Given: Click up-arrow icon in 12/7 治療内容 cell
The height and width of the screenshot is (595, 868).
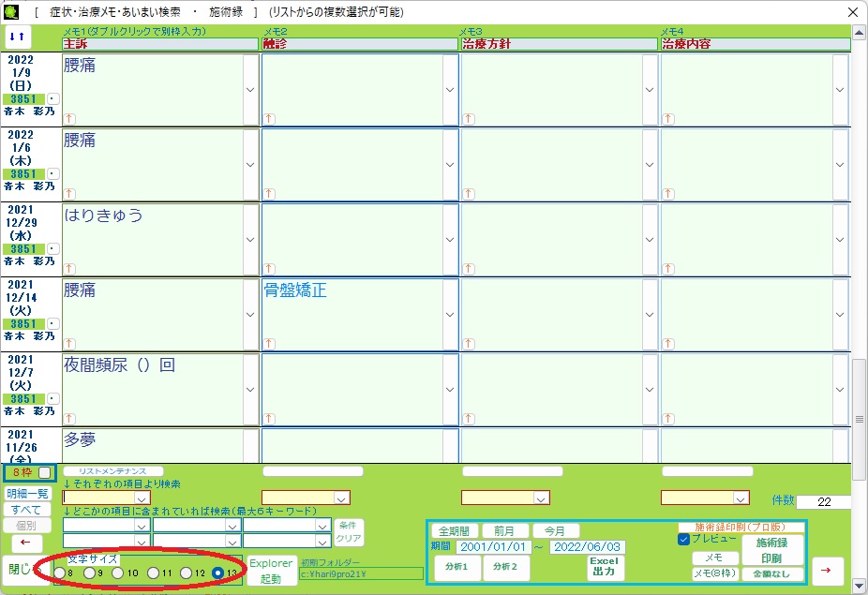Looking at the screenshot, I should 668,419.
